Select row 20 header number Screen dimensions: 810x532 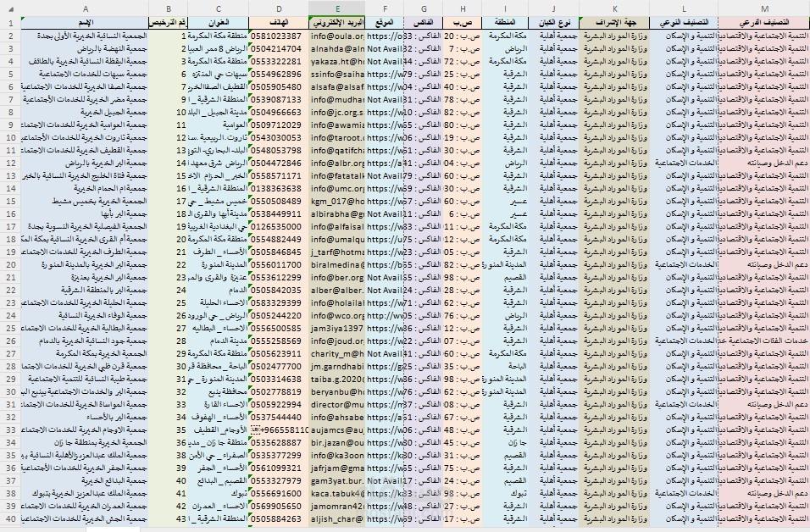10,264
